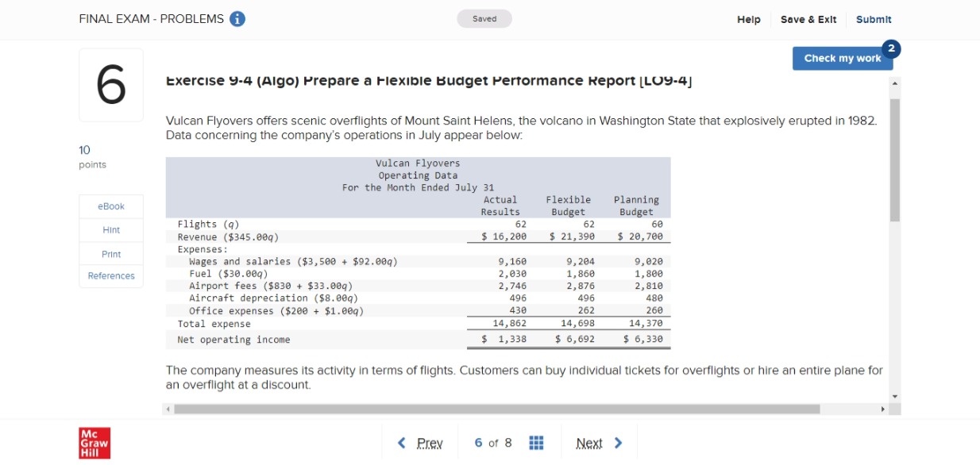Click the 'Revenue ($345.00q)' row label

click(228, 236)
